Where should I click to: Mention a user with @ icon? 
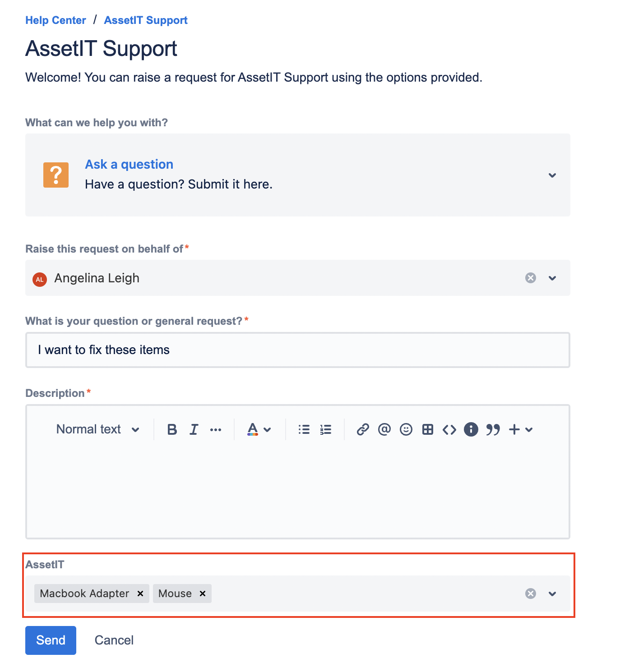point(384,429)
